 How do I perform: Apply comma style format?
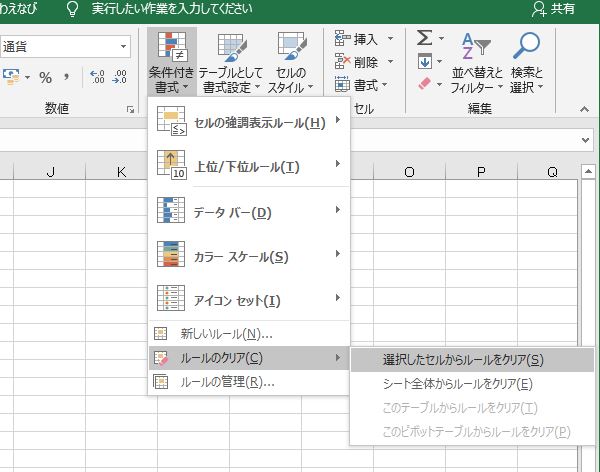(x=67, y=77)
